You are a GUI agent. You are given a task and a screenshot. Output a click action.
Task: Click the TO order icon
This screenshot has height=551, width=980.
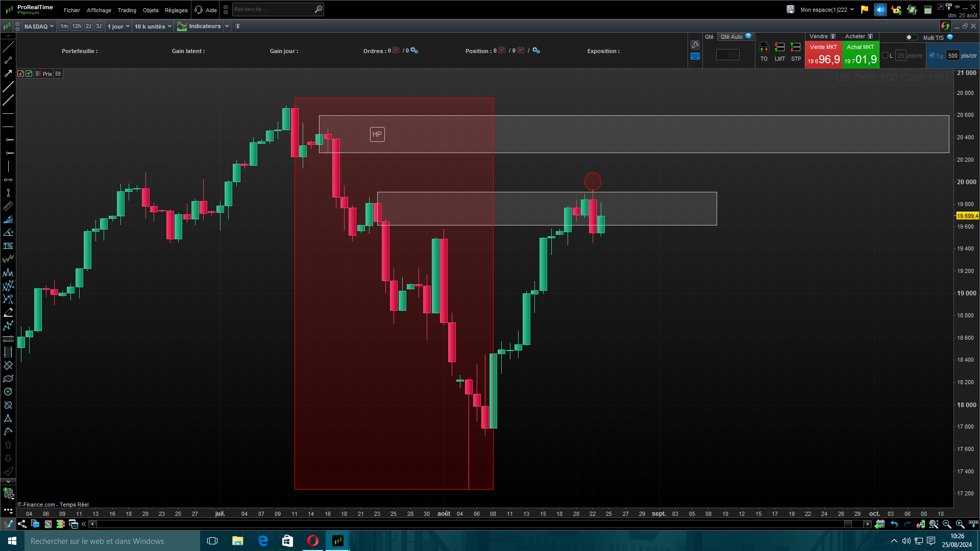tap(764, 47)
